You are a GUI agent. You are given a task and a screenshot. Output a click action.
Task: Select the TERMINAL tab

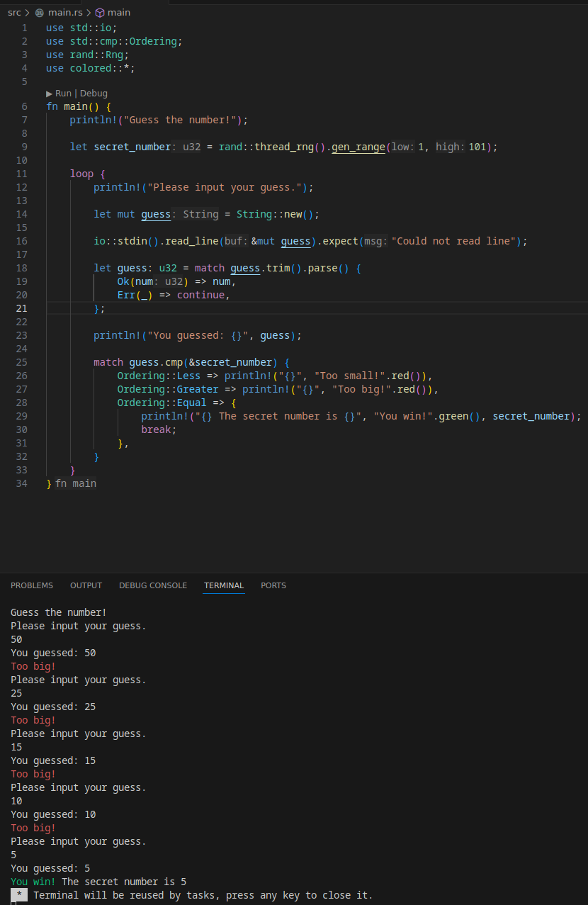coord(224,585)
